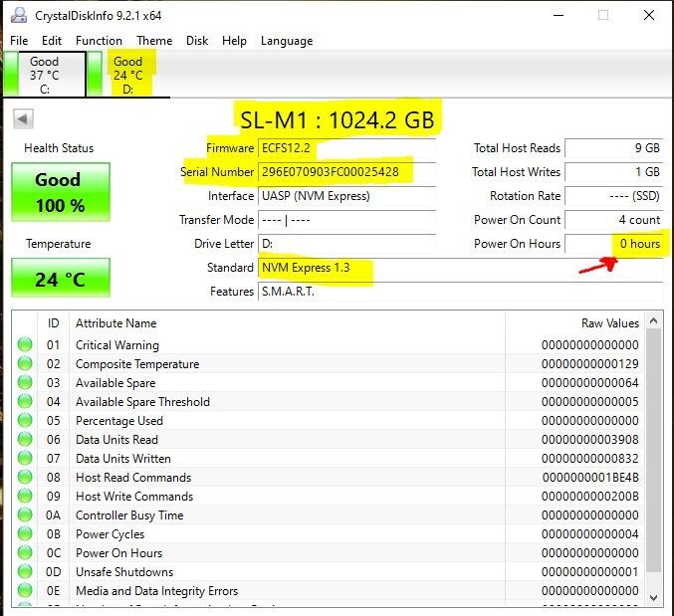This screenshot has width=674, height=616.
Task: Open the Disk menu
Action: 197,41
